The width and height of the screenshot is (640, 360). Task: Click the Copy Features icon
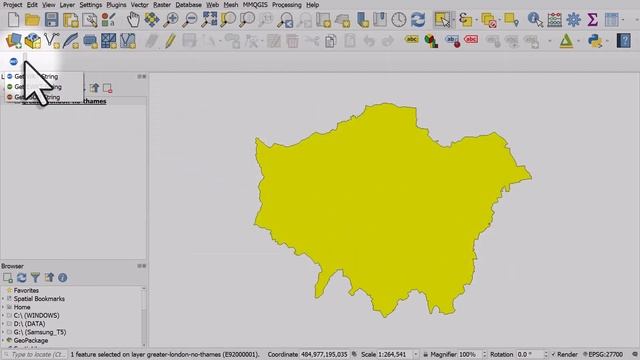[x=331, y=41]
